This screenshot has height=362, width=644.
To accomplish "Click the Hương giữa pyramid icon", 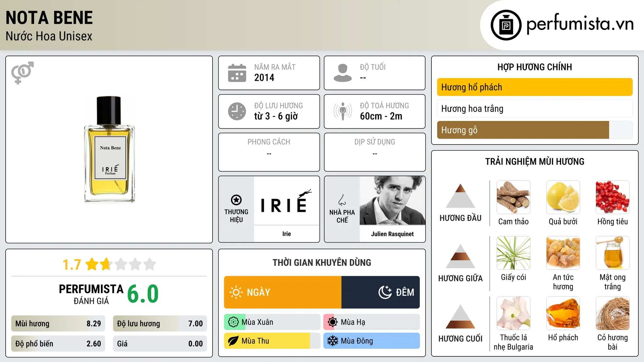I will 460,256.
